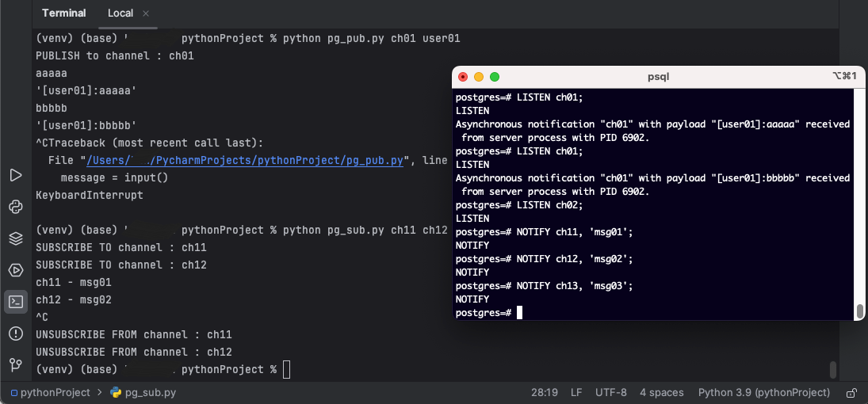Close the Local terminal tab

click(145, 13)
